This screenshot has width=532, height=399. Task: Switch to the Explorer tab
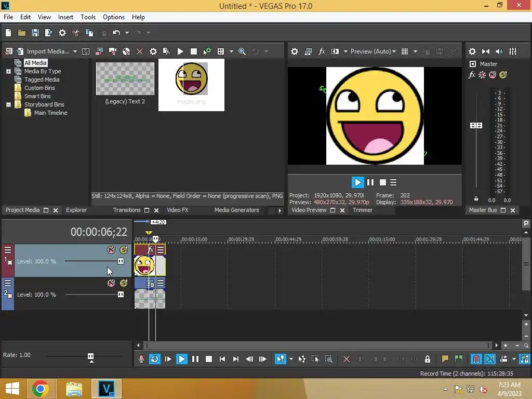pyautogui.click(x=76, y=210)
